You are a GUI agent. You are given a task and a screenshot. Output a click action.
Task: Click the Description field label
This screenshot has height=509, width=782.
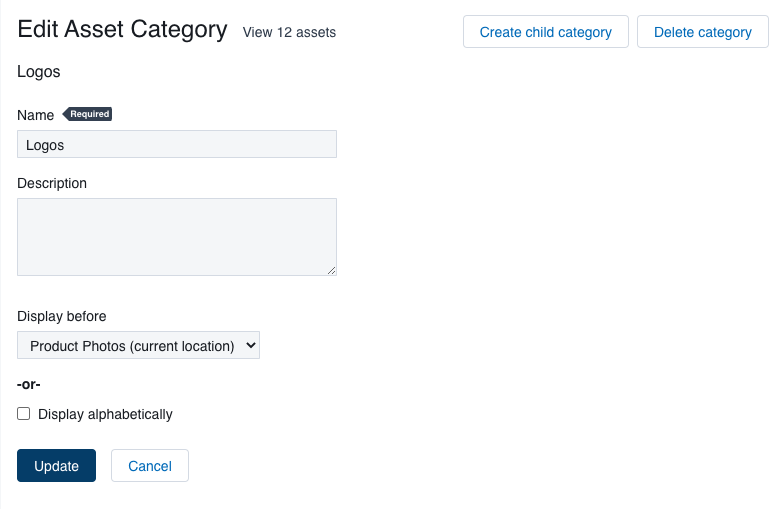pos(52,183)
